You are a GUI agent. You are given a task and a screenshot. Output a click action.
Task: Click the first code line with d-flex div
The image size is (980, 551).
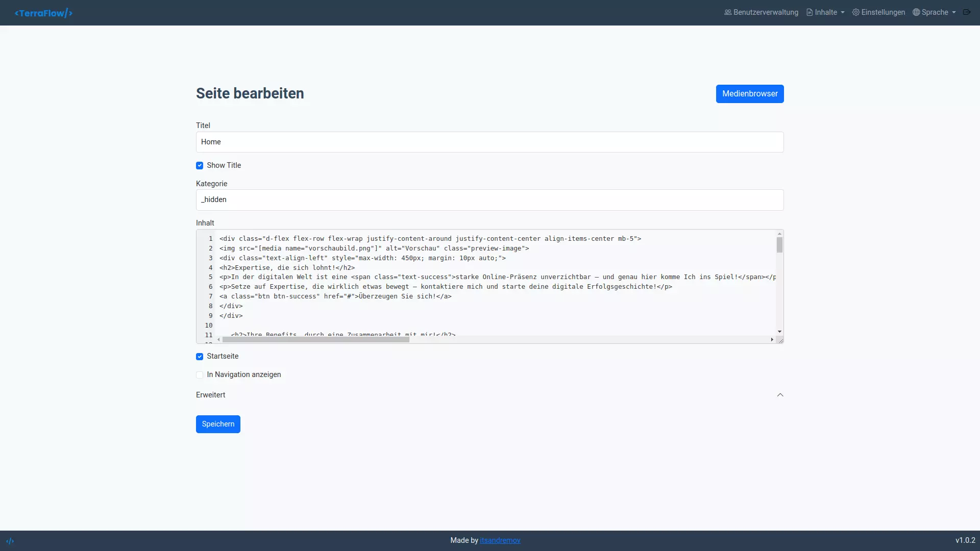click(430, 239)
